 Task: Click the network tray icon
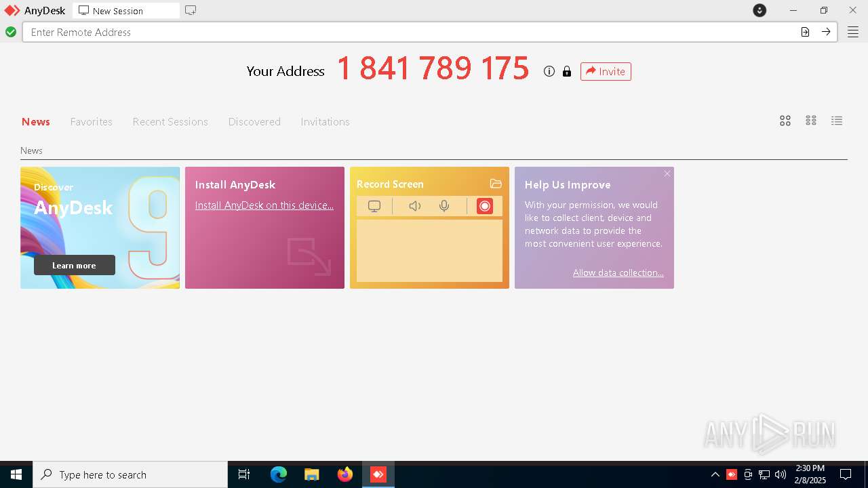(x=764, y=474)
